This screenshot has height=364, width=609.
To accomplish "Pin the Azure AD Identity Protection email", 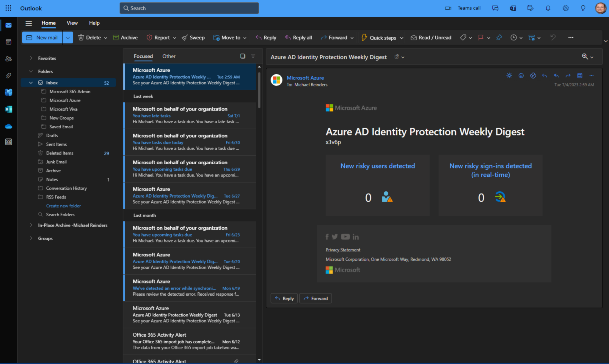I will 499,37.
